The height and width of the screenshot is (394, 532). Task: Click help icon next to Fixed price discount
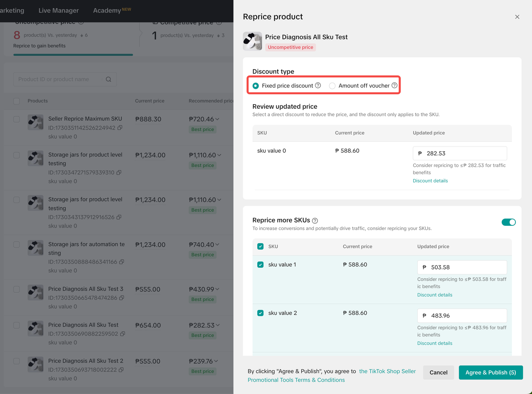pyautogui.click(x=318, y=86)
